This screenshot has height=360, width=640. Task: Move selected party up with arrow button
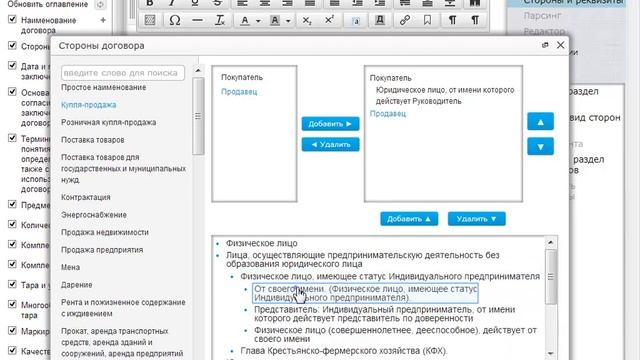pyautogui.click(x=540, y=121)
